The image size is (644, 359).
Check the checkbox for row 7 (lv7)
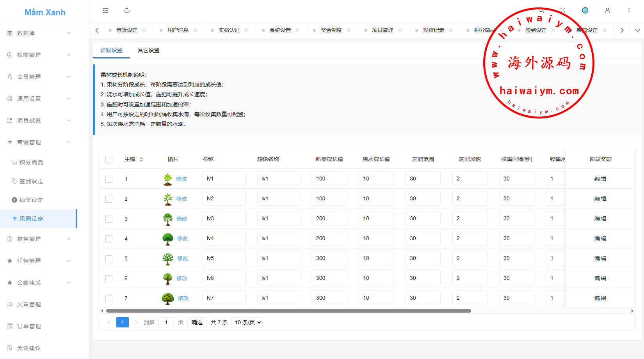click(109, 299)
